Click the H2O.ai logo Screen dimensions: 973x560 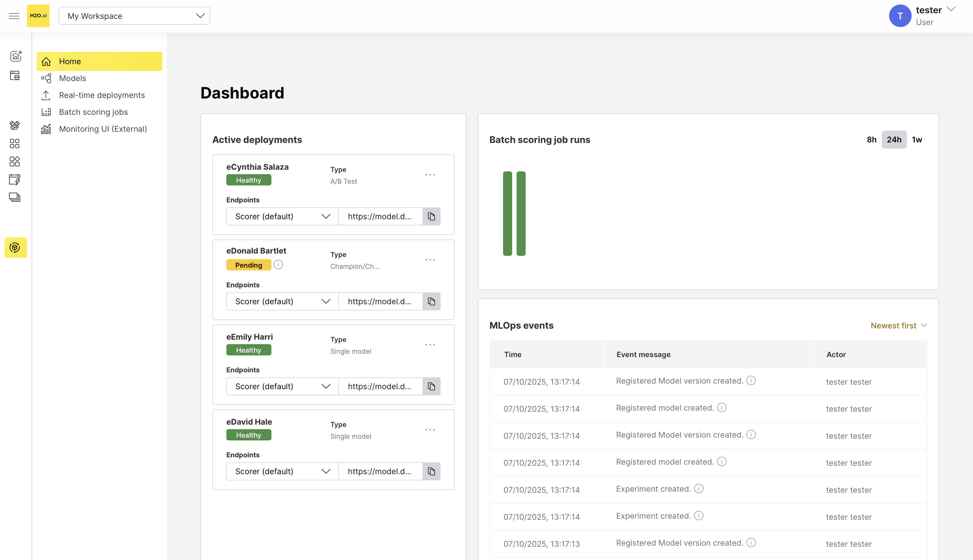click(x=38, y=16)
